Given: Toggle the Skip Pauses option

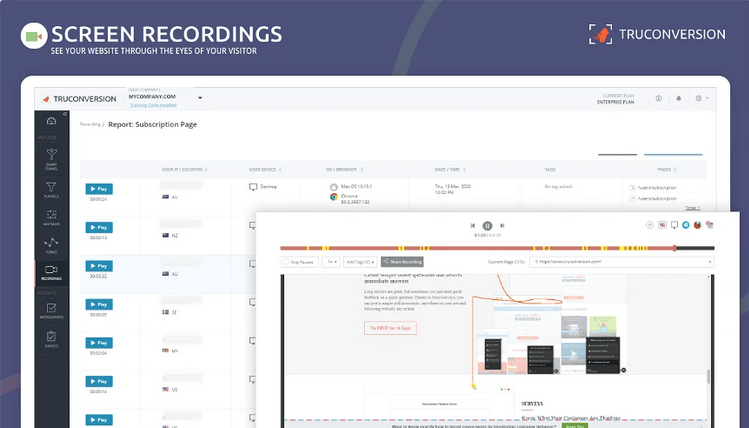Looking at the screenshot, I should click(299, 262).
